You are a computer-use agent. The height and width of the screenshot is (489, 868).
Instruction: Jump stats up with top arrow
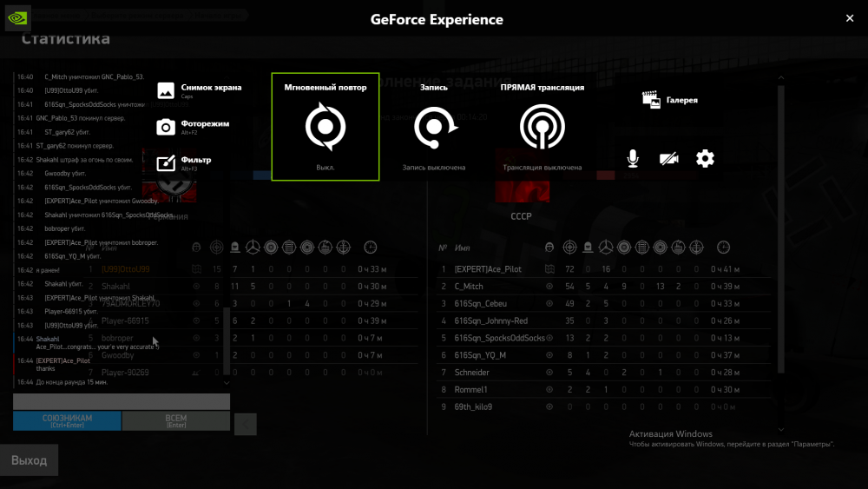coord(781,78)
